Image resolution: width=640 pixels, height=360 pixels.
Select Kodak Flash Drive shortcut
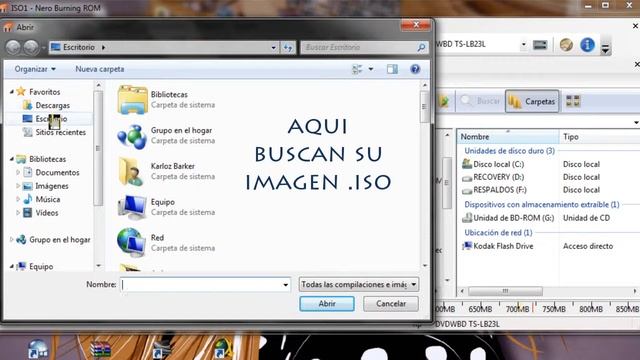tap(498, 246)
